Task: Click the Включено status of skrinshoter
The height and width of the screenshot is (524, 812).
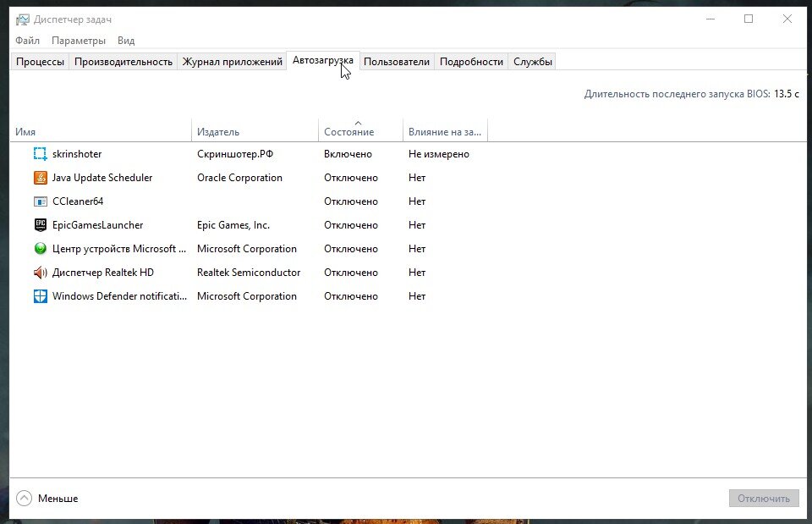Action: tap(348, 154)
